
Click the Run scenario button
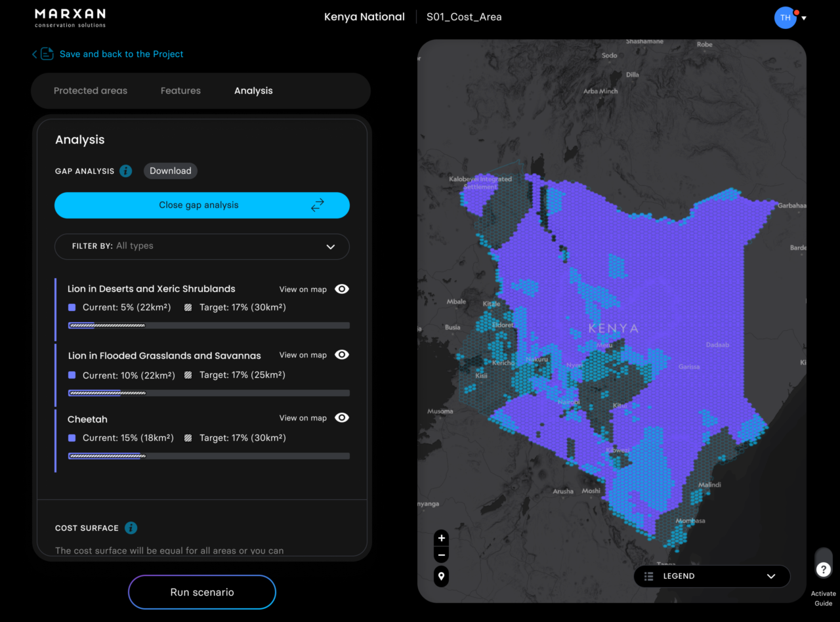[x=202, y=592]
